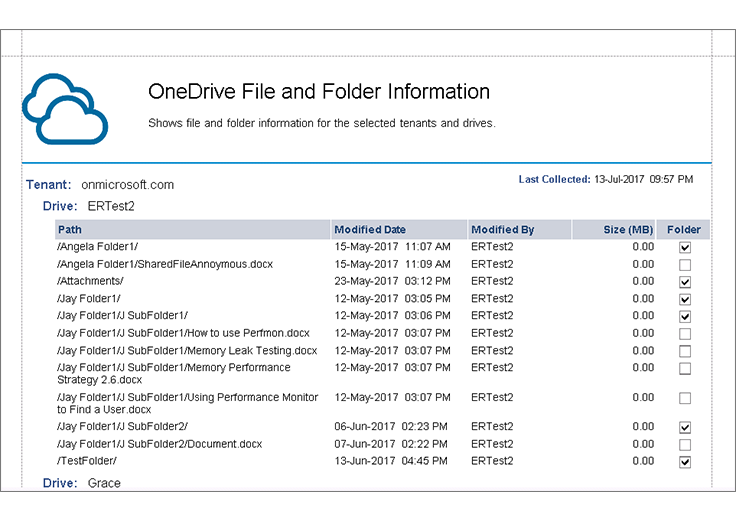This screenshot has height=522, width=736.
Task: Click size 0.00 in /TestFolder/ row
Action: [x=643, y=461]
